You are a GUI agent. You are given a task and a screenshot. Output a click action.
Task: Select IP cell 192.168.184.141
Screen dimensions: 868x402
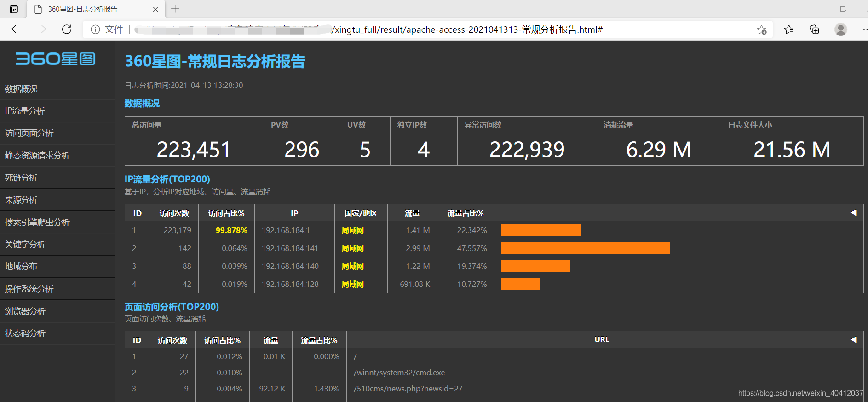[x=290, y=248]
